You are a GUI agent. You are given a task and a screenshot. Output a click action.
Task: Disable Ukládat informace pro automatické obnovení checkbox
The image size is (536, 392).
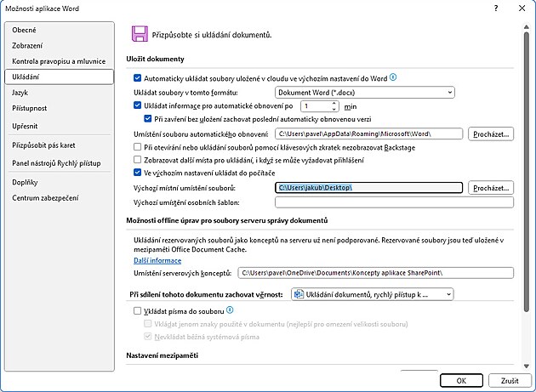[x=139, y=105]
